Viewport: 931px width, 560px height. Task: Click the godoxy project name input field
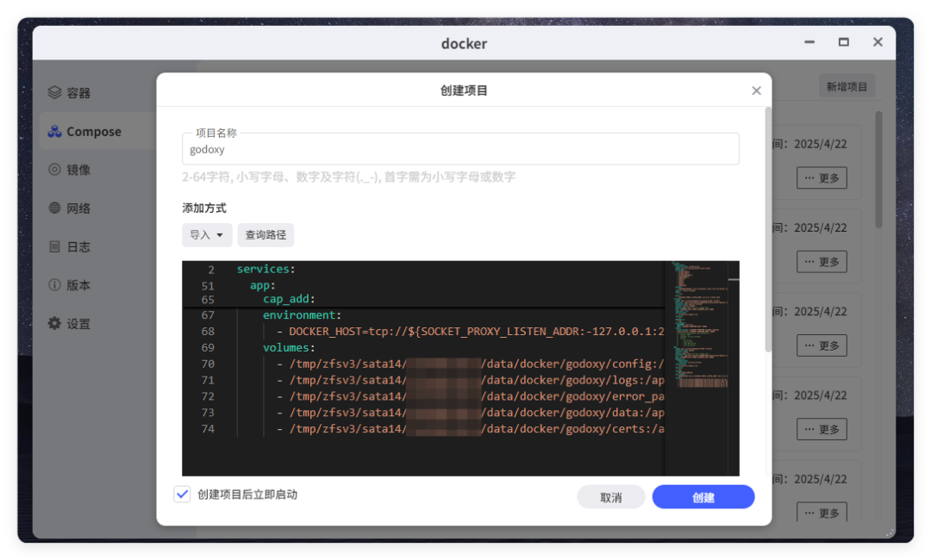[460, 148]
